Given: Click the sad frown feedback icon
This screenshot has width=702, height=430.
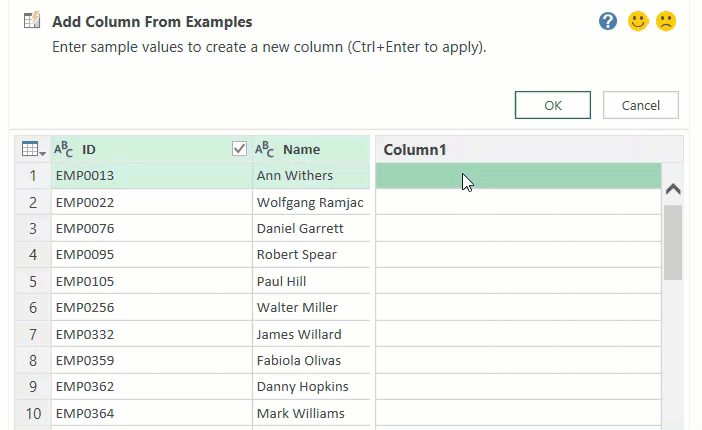Looking at the screenshot, I should point(666,21).
